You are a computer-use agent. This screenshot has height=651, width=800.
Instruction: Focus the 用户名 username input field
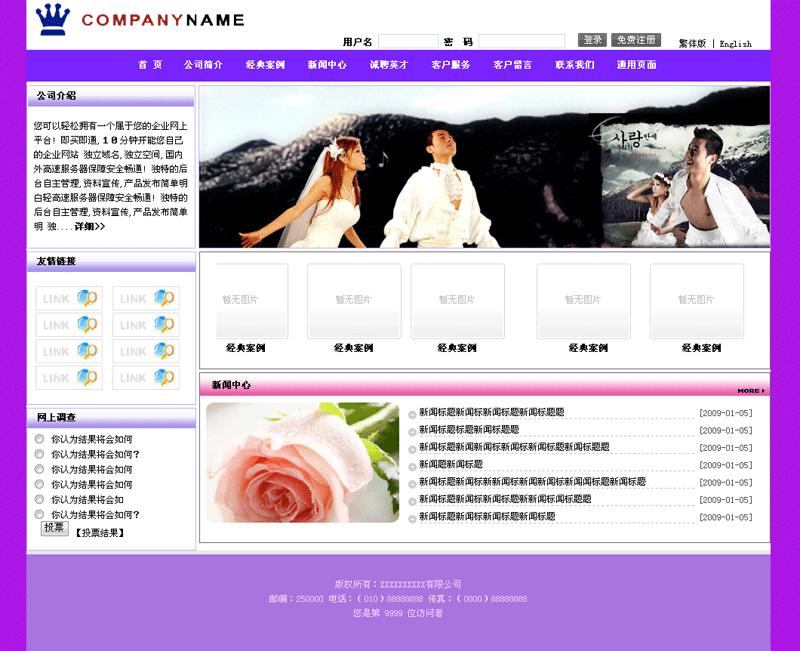pyautogui.click(x=407, y=42)
